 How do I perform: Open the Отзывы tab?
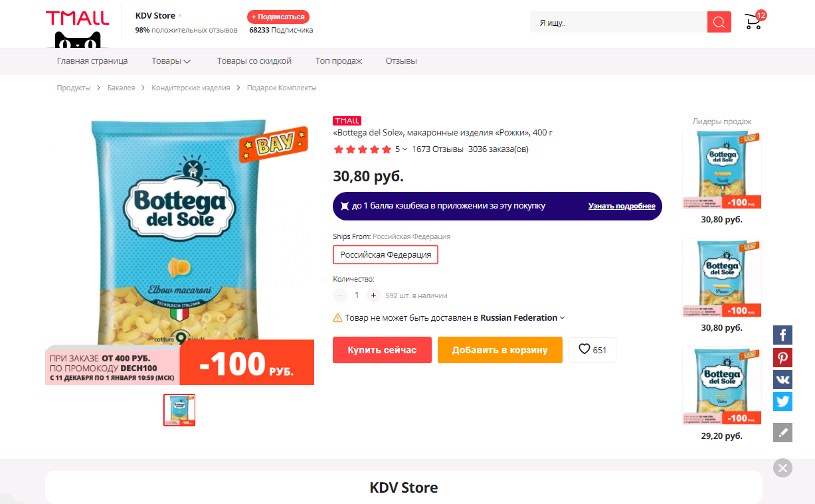point(401,61)
